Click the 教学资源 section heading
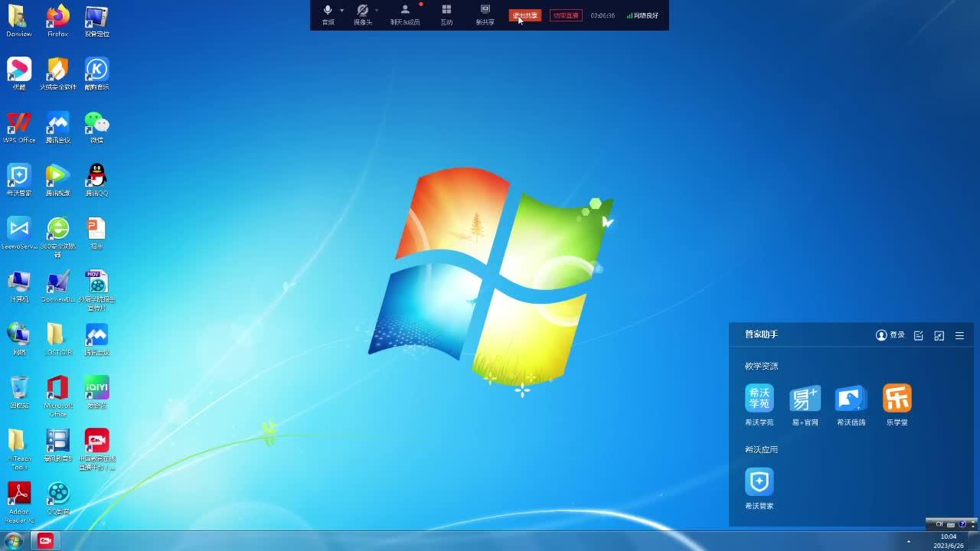Image resolution: width=980 pixels, height=551 pixels. tap(761, 367)
